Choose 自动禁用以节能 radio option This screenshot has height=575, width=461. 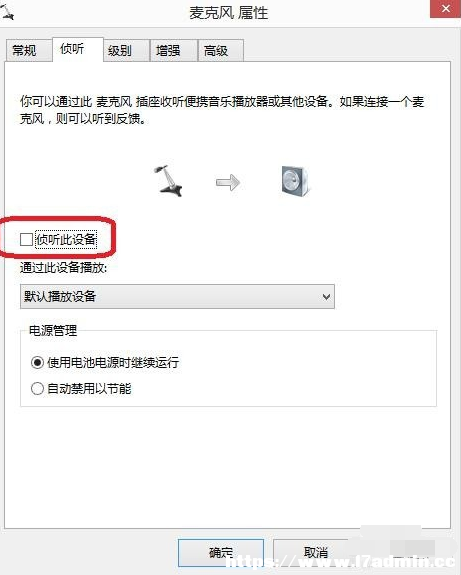pyautogui.click(x=37, y=388)
